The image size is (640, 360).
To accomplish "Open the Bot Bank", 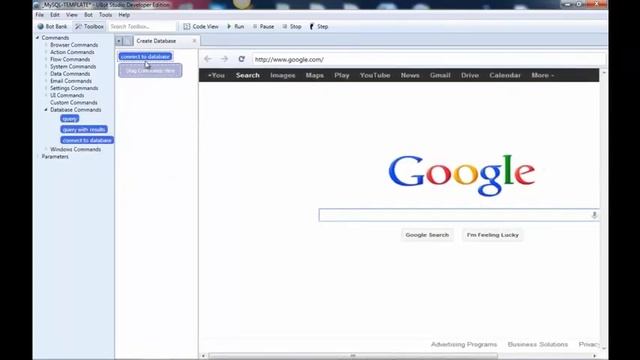I will pyautogui.click(x=52, y=27).
